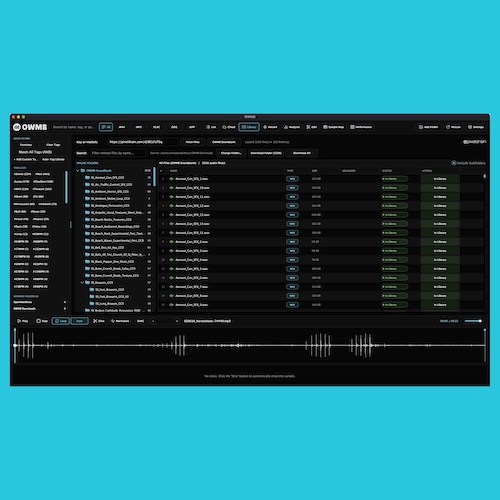Viewport: 500px width, 500px height.
Task: Click the Sync button in the player bar
Action: click(140, 321)
